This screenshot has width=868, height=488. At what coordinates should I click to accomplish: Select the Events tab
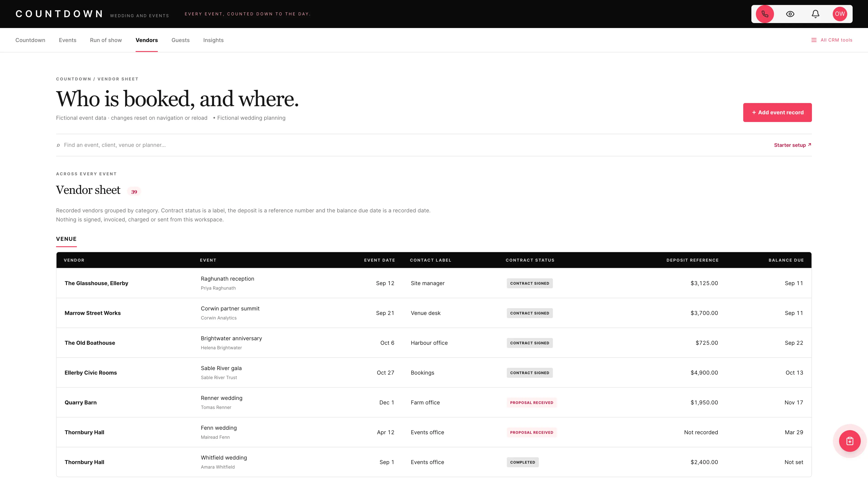(67, 40)
